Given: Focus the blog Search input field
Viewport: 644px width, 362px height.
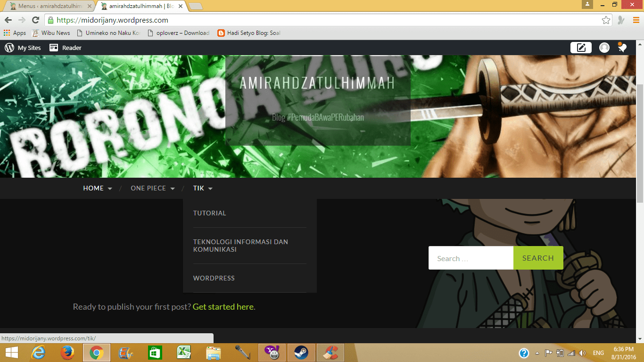Looking at the screenshot, I should 471,258.
